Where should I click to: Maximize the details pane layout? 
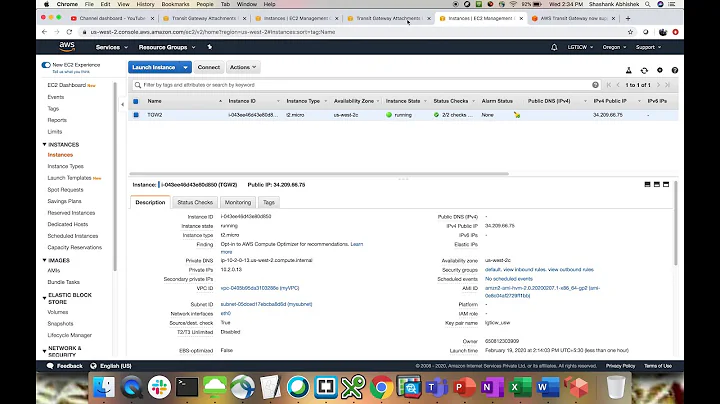666,185
